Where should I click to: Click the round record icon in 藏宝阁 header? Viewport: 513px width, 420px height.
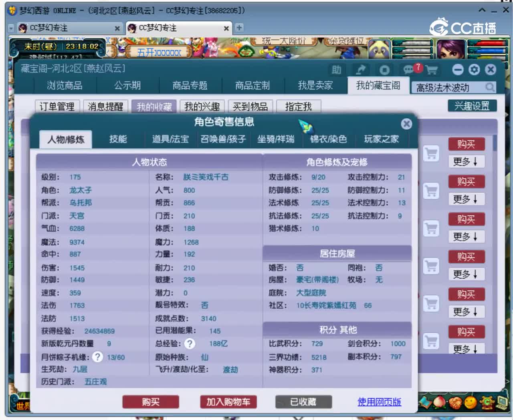click(384, 70)
